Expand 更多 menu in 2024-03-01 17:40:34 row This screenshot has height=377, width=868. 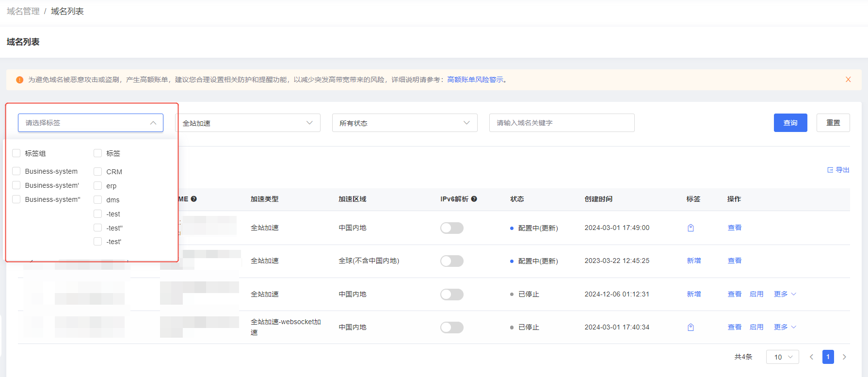pos(785,327)
